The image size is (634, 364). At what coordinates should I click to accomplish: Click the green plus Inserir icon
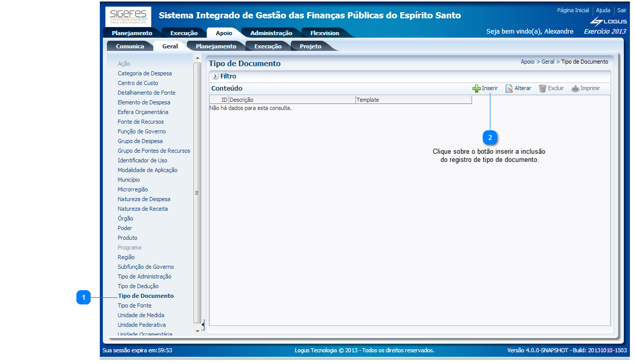tap(477, 89)
